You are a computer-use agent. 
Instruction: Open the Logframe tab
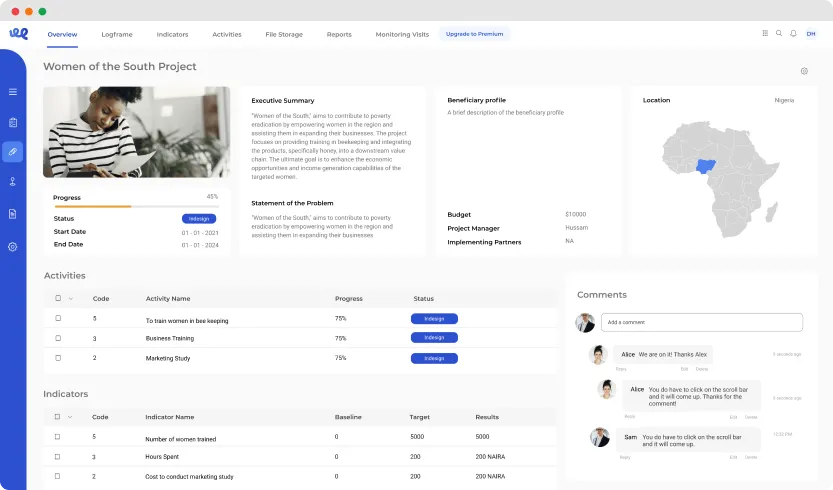(x=117, y=34)
